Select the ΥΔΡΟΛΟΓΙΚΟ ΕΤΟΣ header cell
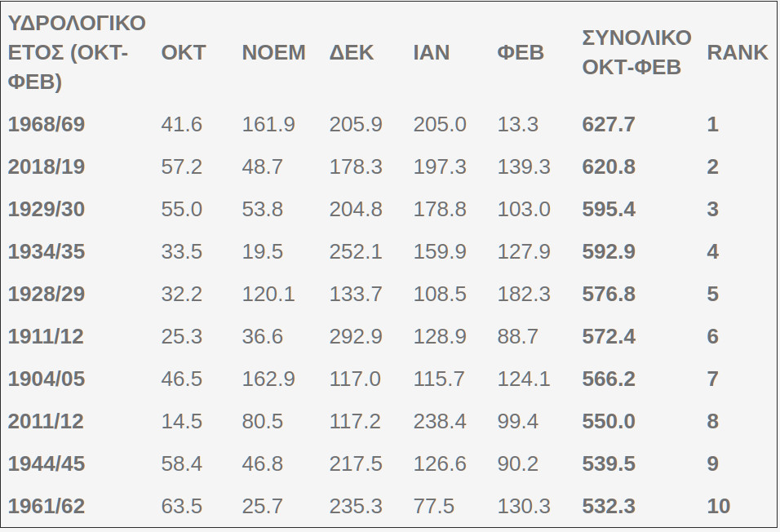 point(77,52)
